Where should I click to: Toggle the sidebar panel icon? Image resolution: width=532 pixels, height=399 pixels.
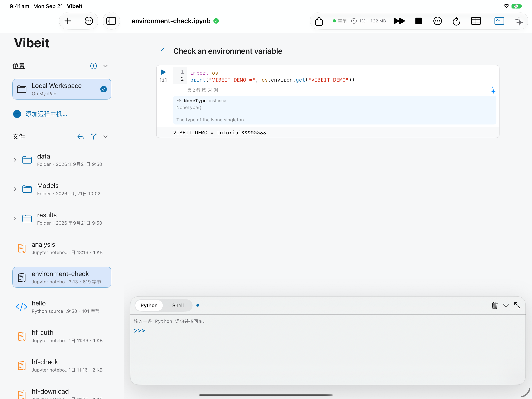tap(111, 21)
